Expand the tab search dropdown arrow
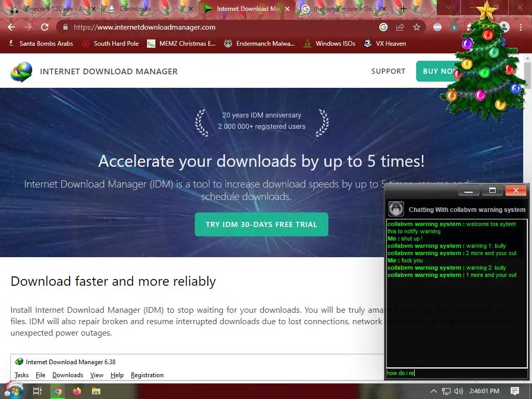The width and height of the screenshot is (532, 399). pyautogui.click(x=448, y=7)
